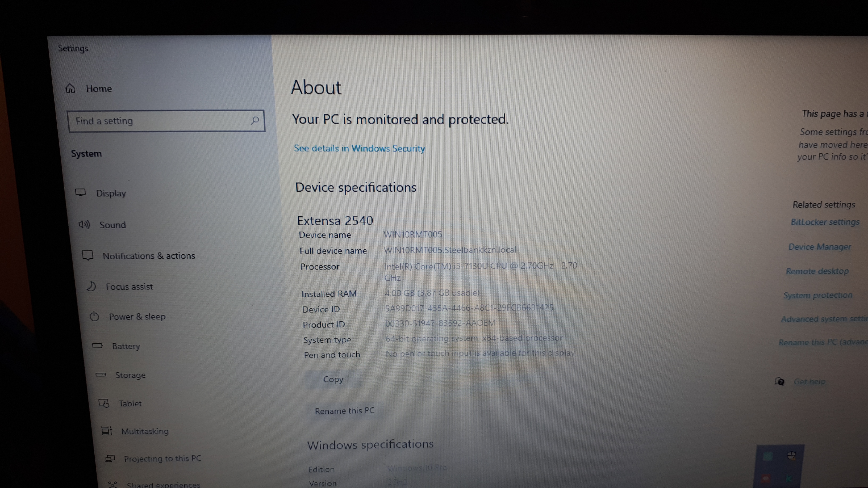Open the Advanced system settings link
Image resolution: width=868 pixels, height=488 pixels.
pos(824,319)
